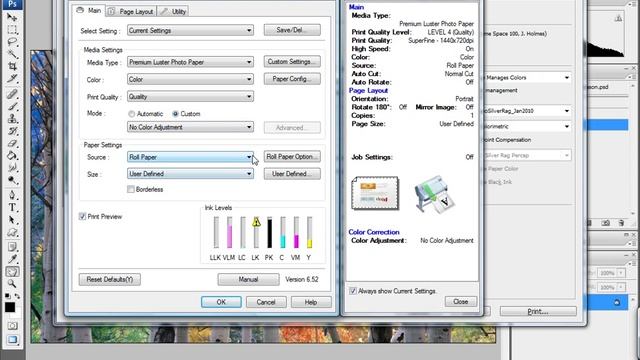This screenshot has height=360, width=640.
Task: Uncheck the Print Preview checkbox
Action: pos(82,216)
